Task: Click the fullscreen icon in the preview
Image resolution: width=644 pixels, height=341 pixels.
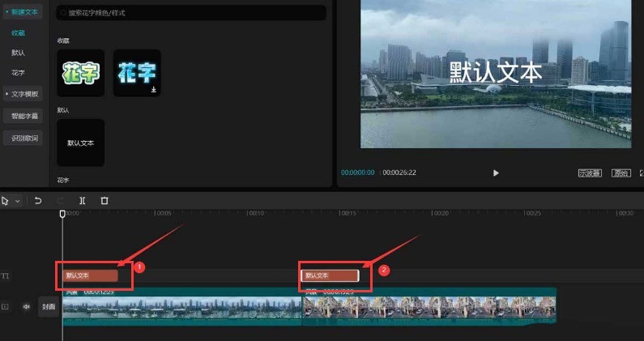Action: 641,173
